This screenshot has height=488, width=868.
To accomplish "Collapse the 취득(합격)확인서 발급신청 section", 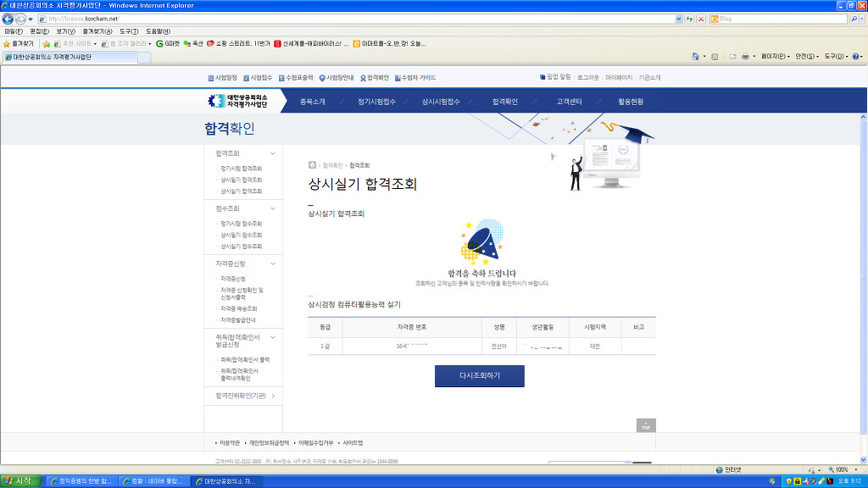I will coord(273,337).
